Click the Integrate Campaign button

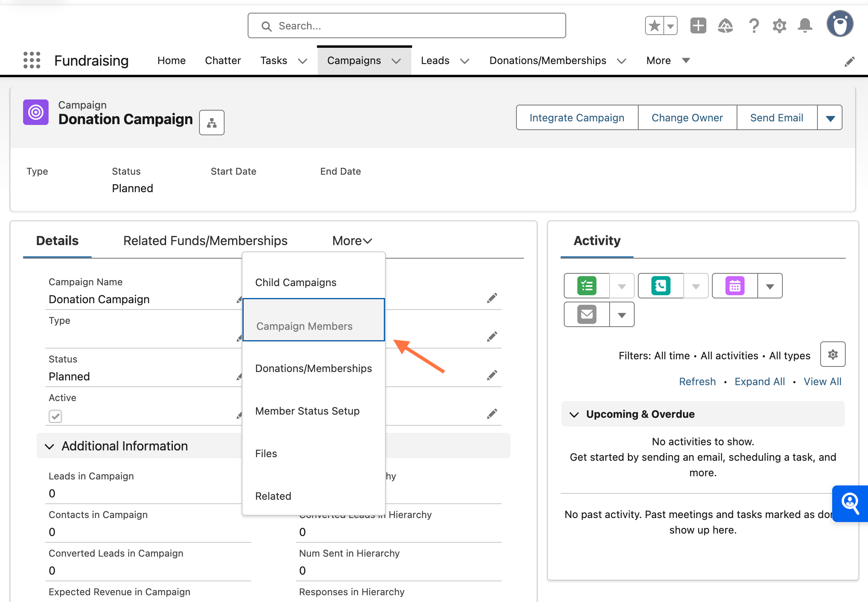click(577, 118)
